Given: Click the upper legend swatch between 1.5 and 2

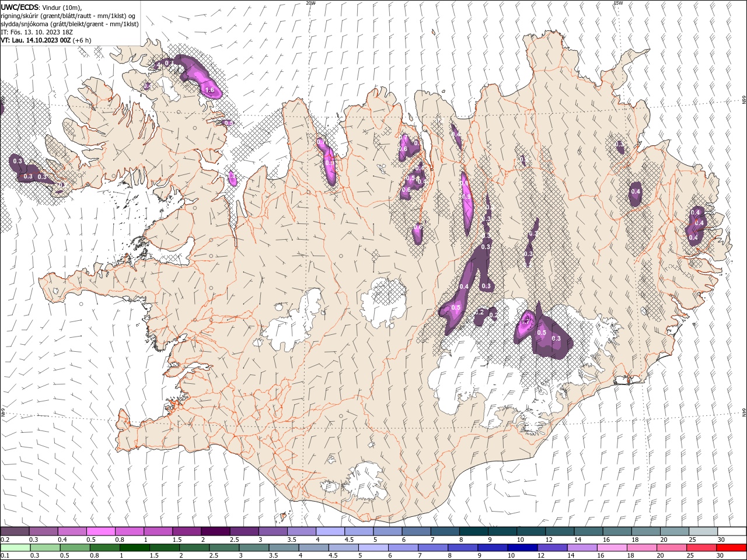Looking at the screenshot, I should [x=187, y=531].
